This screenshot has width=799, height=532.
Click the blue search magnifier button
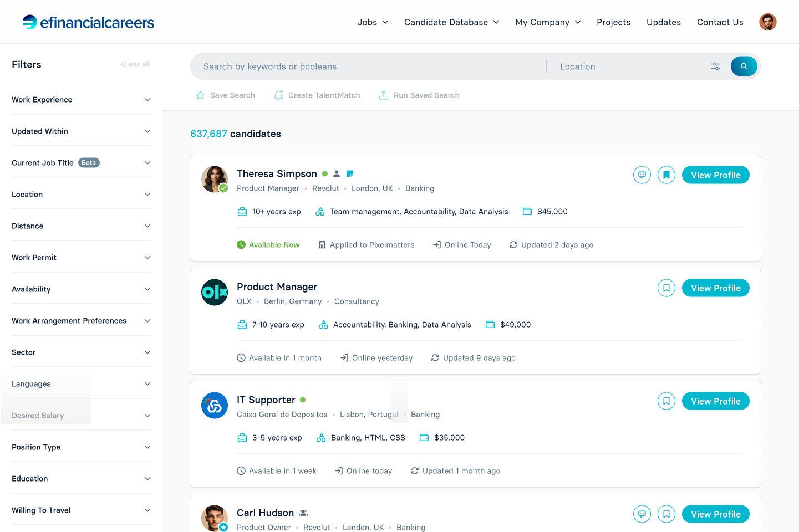[x=744, y=66]
